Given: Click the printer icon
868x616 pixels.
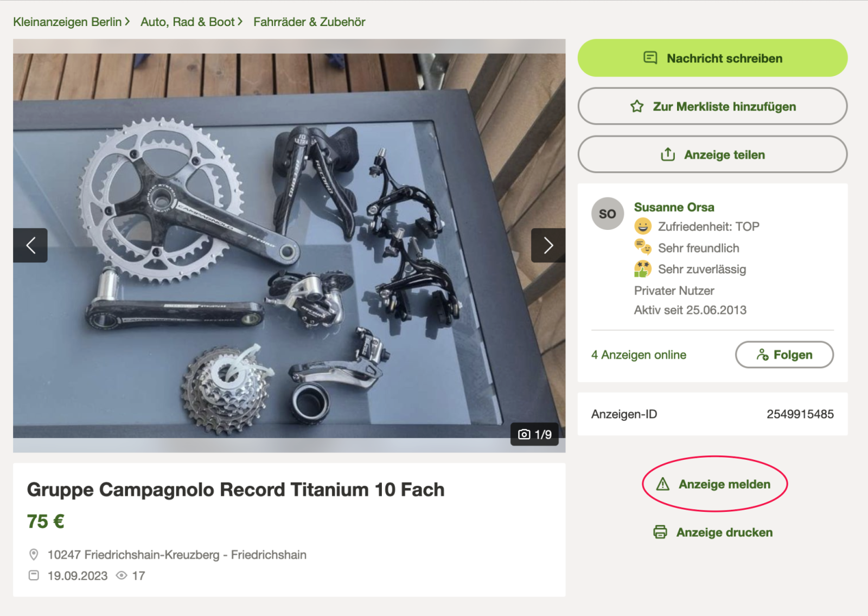Looking at the screenshot, I should (660, 532).
